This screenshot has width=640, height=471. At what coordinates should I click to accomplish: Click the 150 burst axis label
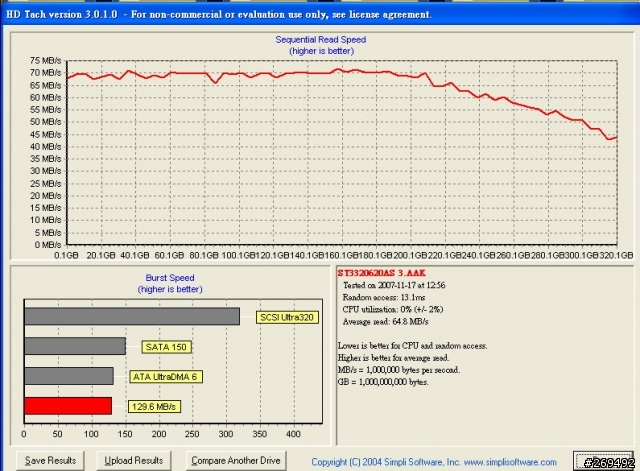tap(125, 434)
